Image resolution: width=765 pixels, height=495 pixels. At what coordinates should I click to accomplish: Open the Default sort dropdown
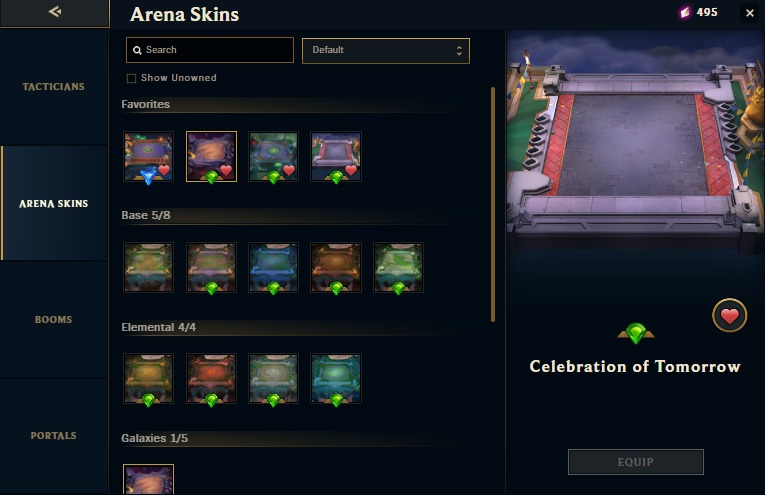click(386, 51)
